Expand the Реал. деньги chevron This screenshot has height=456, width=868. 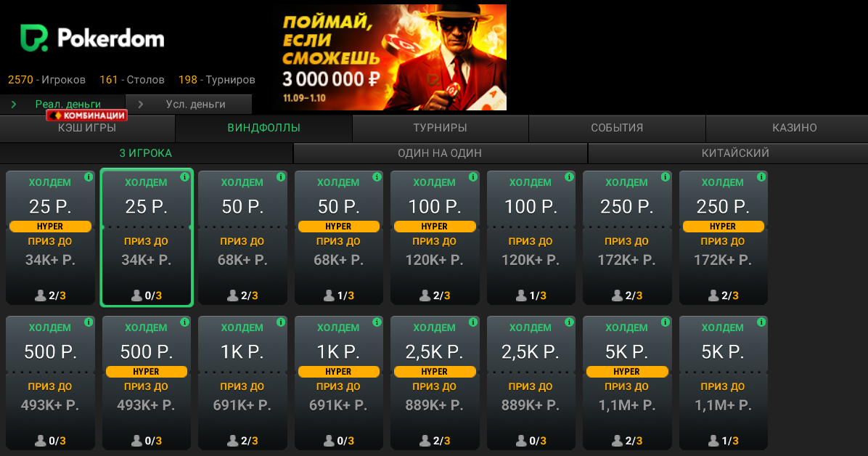point(14,104)
